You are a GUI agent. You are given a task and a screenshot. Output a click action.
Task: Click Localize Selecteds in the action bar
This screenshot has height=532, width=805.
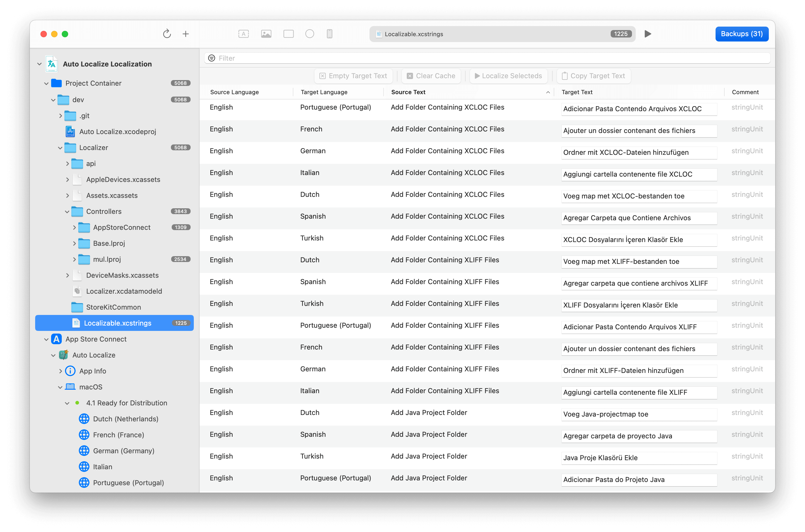(508, 76)
